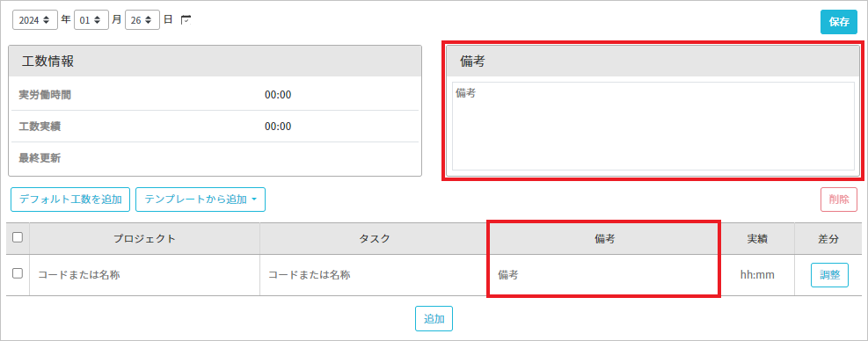Click inside the large 備考 textarea

pos(653,127)
